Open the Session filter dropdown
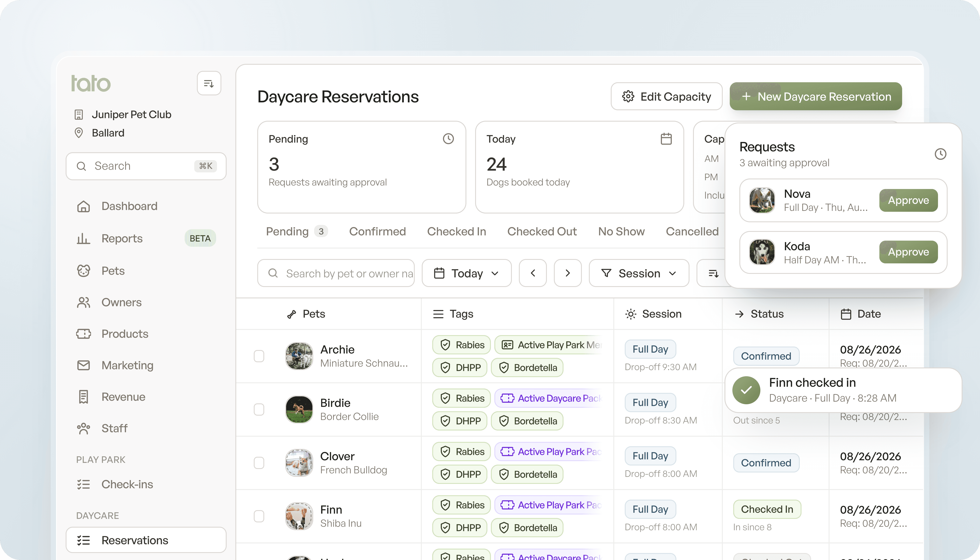The image size is (980, 560). pos(639,273)
